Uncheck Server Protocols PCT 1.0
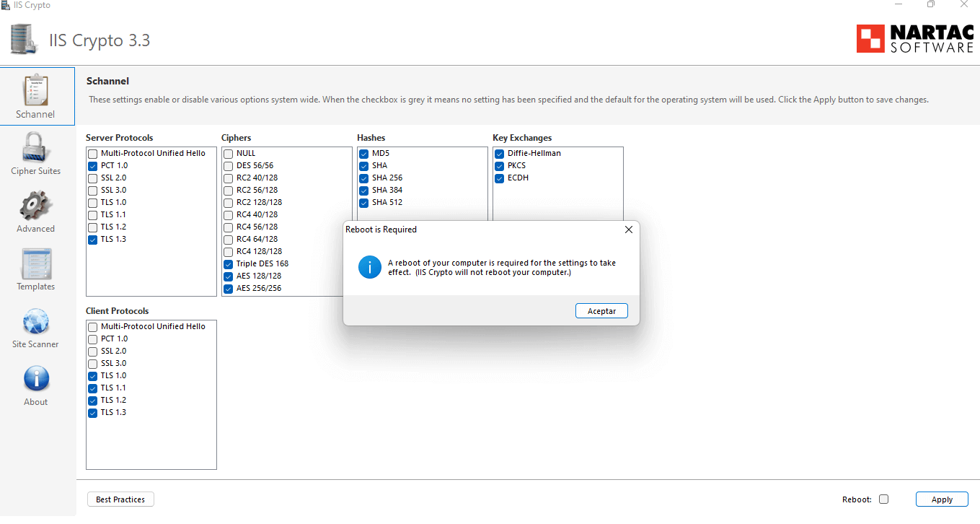This screenshot has width=980, height=524. click(92, 166)
